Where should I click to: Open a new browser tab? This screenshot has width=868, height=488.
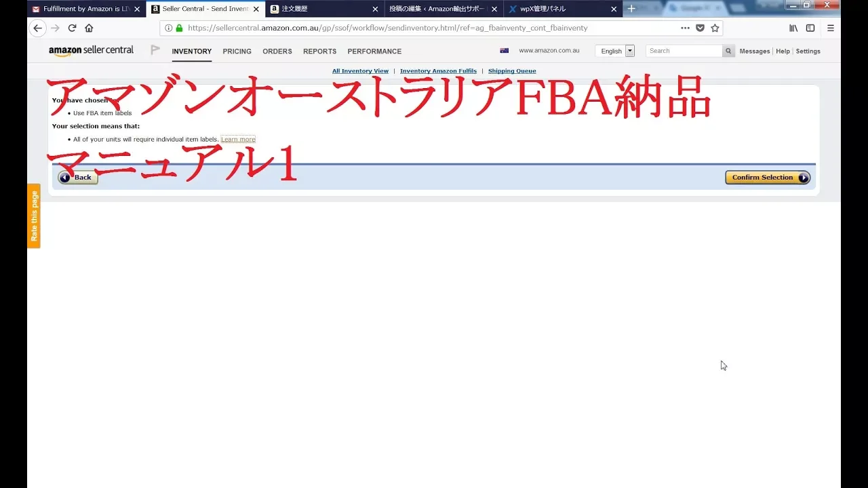(631, 9)
